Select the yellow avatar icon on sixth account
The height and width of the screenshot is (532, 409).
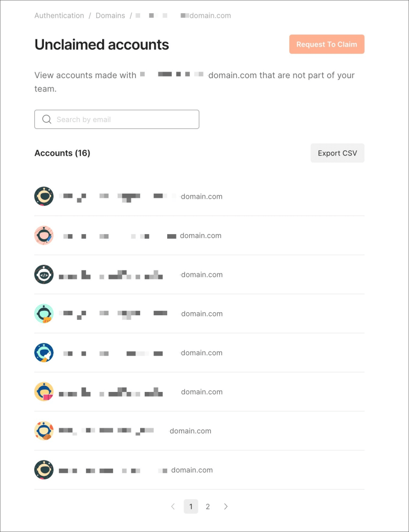(x=43, y=391)
